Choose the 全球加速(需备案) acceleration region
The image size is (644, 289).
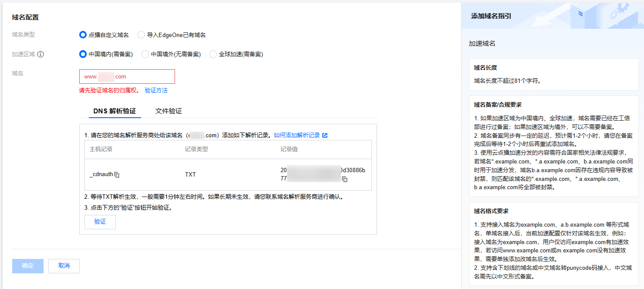tap(213, 54)
